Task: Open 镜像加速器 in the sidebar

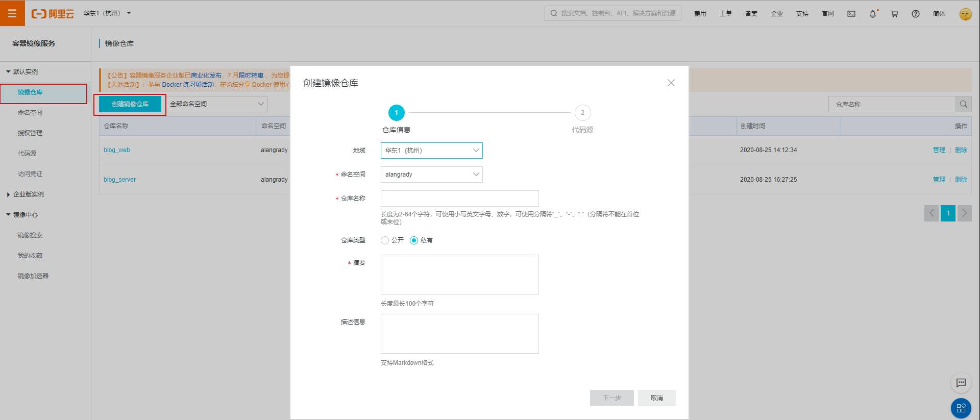Action: click(33, 276)
